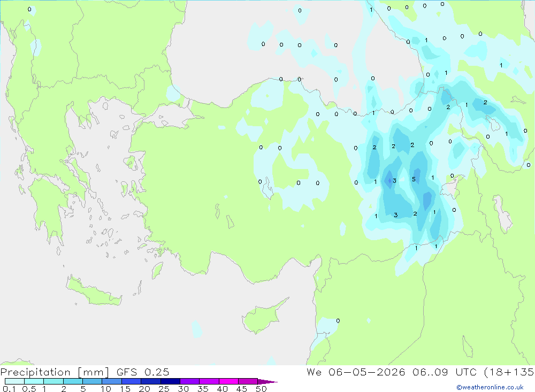Image resolution: width=535 pixels, height=392 pixels.
Task: Click the '06..09 UTC' time text
Action: [x=444, y=372]
